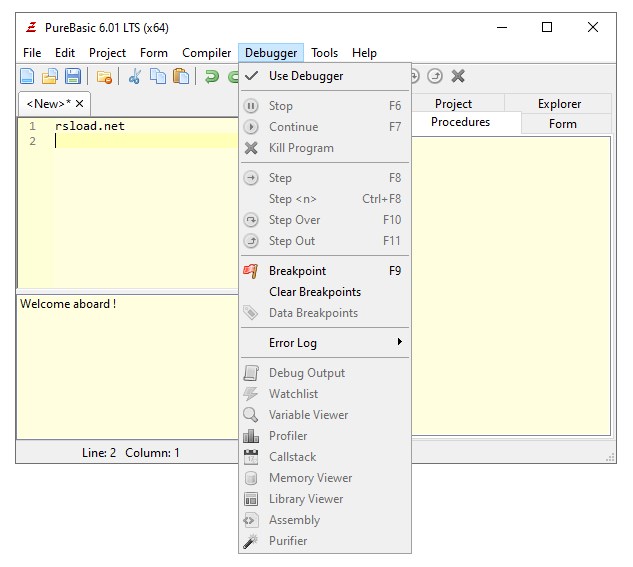Viewport: 633px width, 567px height.
Task: Switch to the Form side tab
Action: coord(562,123)
